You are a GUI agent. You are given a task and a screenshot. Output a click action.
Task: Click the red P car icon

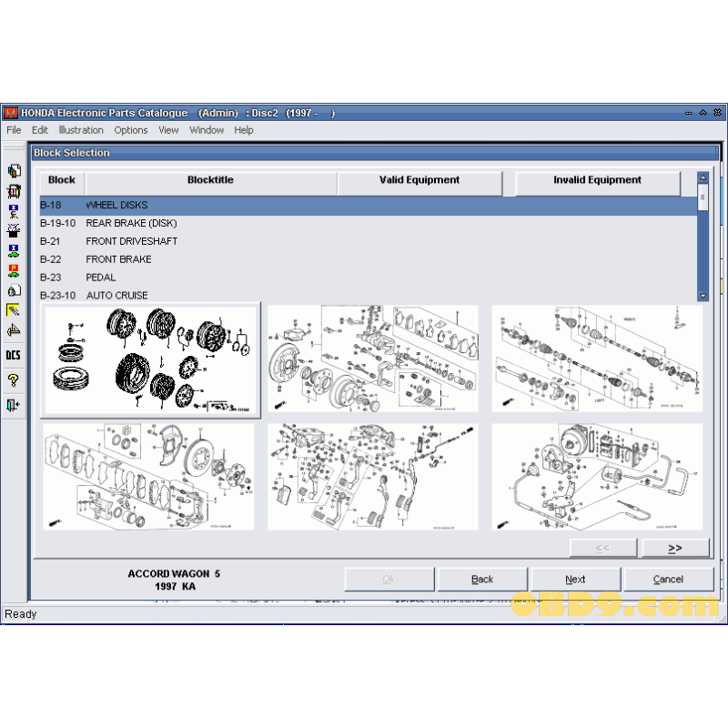(13, 271)
